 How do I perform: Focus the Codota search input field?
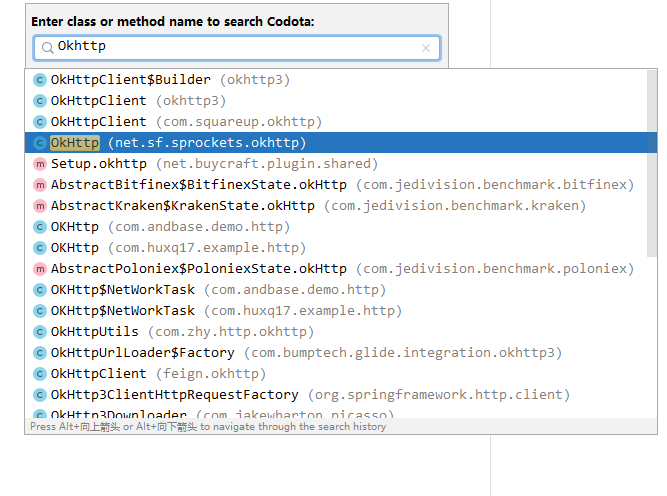coord(235,47)
